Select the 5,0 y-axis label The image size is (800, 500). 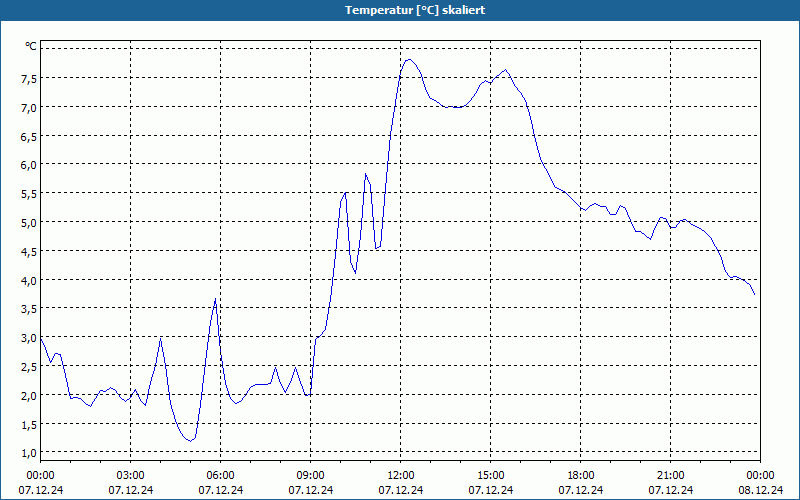28,222
